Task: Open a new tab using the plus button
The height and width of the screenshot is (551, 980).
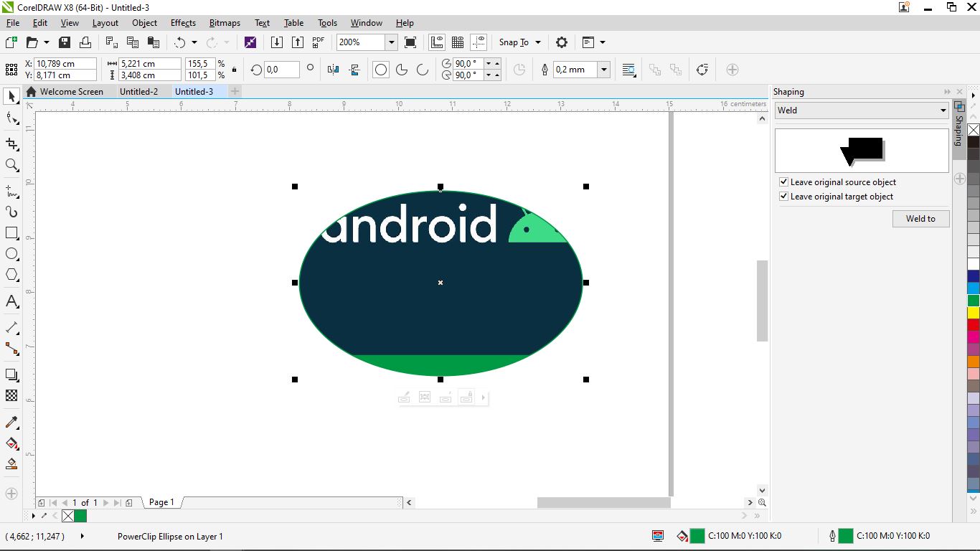Action: pyautogui.click(x=235, y=92)
